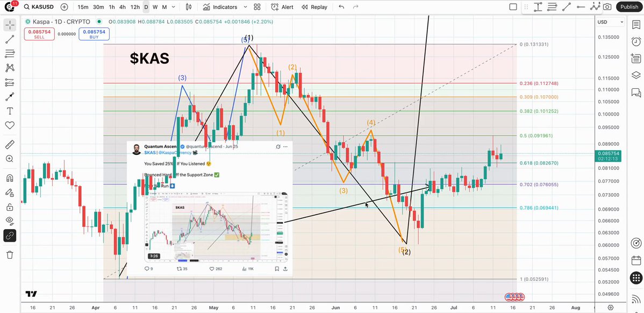Select the W weekly timeframe
The height and width of the screenshot is (313, 644).
click(155, 7)
